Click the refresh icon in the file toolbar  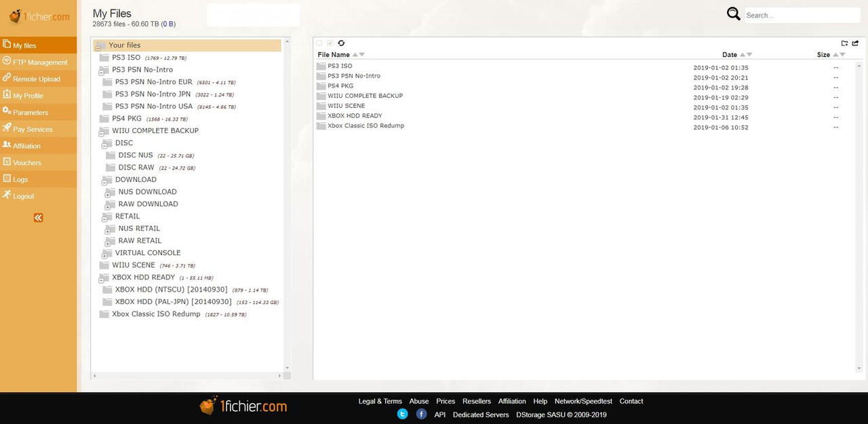click(341, 43)
